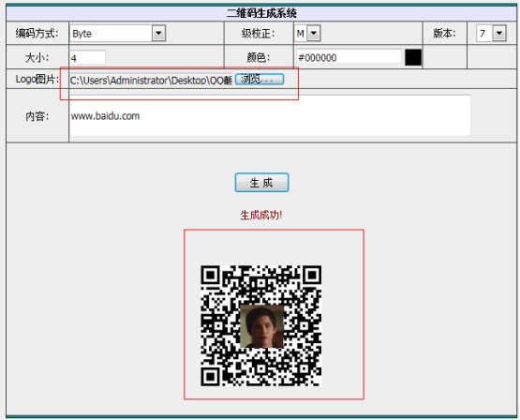Click the 颜色 label

pos(258,57)
